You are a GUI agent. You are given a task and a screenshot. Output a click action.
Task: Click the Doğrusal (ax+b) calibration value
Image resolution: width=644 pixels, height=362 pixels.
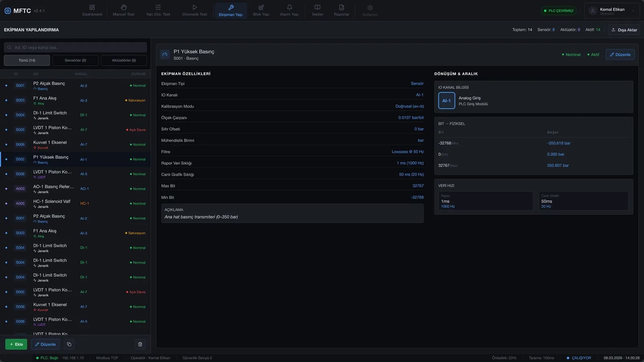point(409,106)
